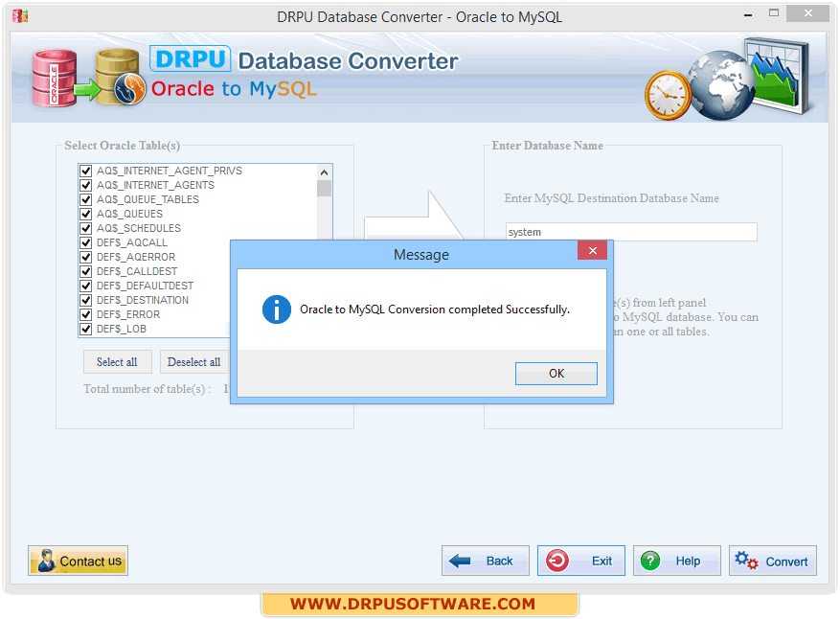The width and height of the screenshot is (840, 619).
Task: Toggle DEF$_DESTINATION checkbox
Action: pos(85,300)
